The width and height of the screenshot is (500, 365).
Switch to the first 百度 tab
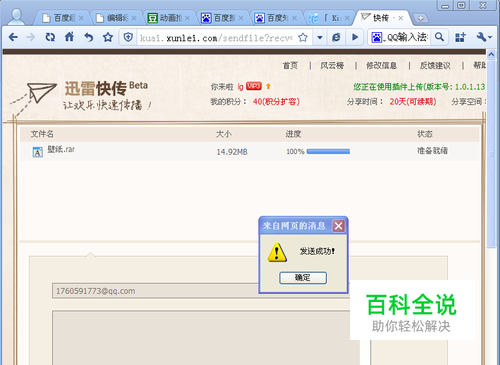63,18
